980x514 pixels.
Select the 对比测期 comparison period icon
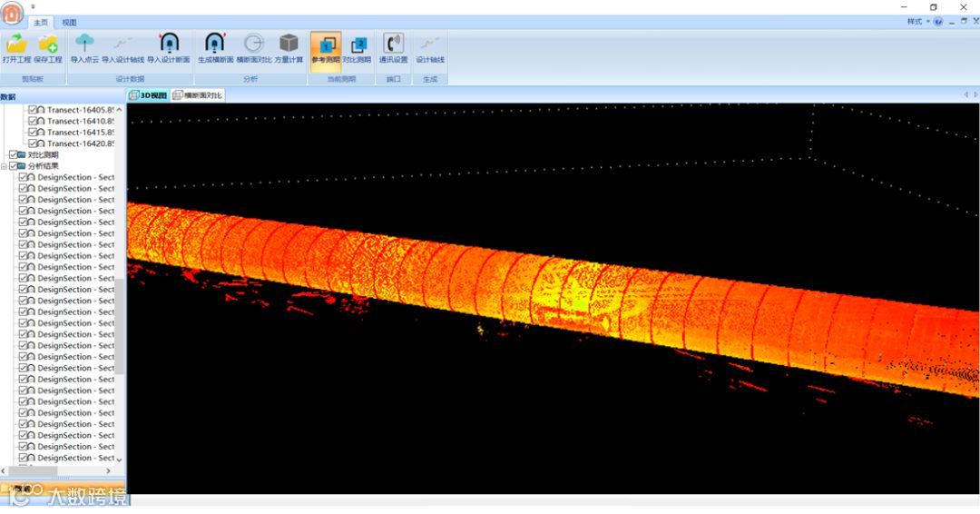tap(357, 49)
